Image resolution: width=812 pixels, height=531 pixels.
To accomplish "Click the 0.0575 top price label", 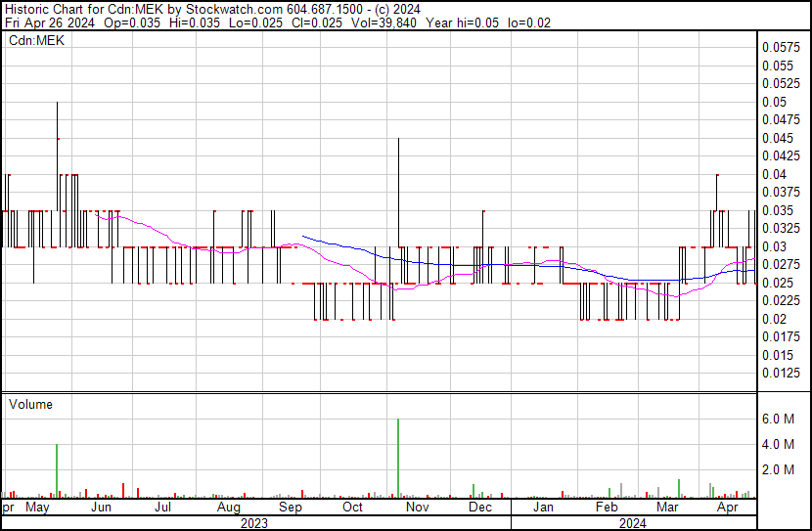I will coord(782,47).
